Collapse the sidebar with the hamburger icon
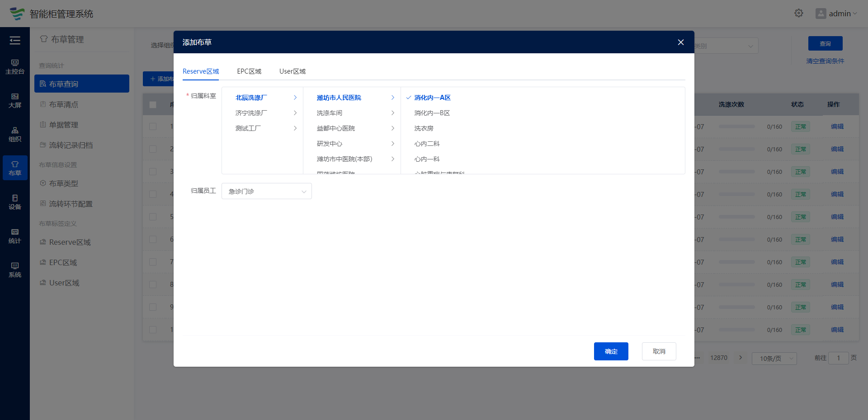This screenshot has width=868, height=420. pyautogui.click(x=15, y=41)
